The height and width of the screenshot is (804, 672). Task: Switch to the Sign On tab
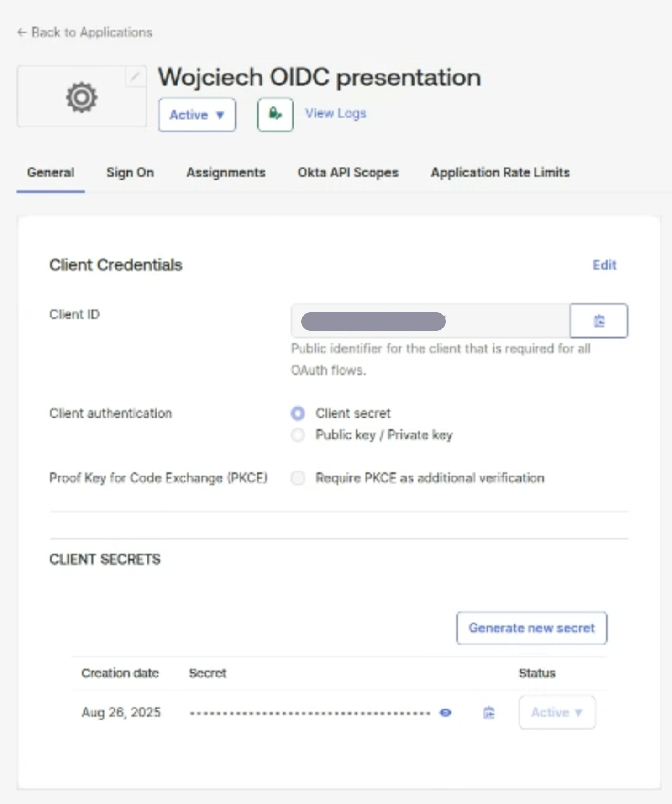130,172
